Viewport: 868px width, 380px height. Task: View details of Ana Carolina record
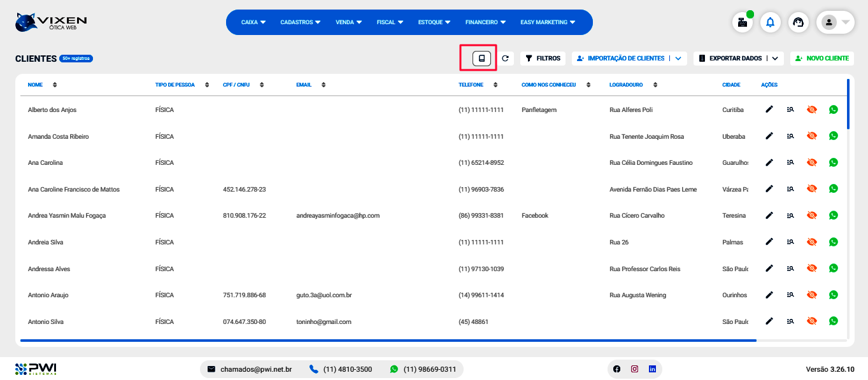point(790,162)
